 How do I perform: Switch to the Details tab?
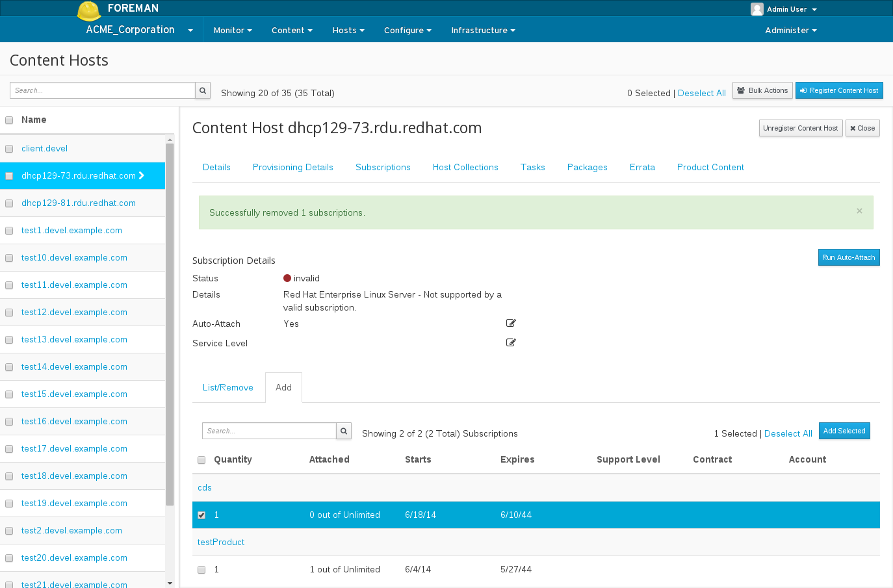pyautogui.click(x=216, y=167)
